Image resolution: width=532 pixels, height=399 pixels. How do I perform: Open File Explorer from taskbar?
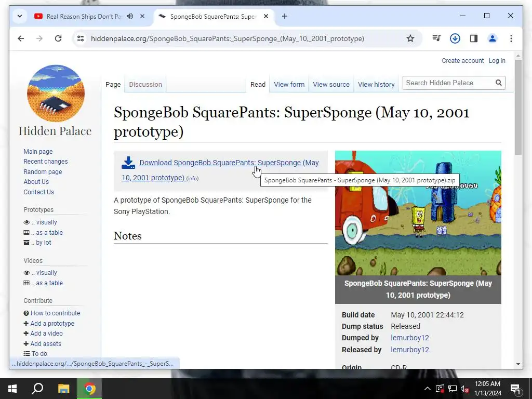(63, 389)
